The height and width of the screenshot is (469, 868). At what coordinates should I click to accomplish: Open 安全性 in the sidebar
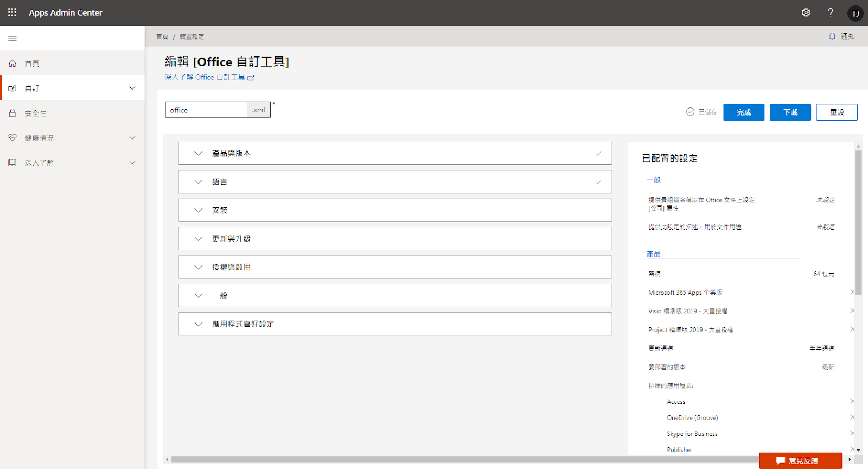pos(73,113)
